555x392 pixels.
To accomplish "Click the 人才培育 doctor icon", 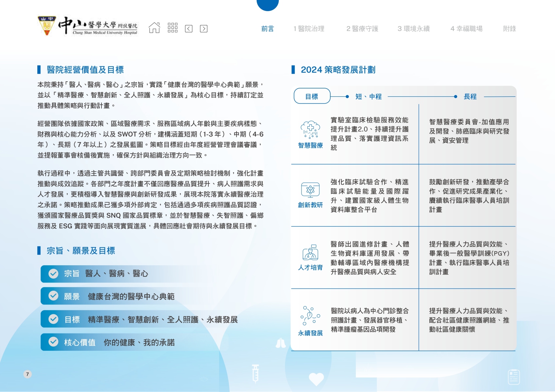I will point(310,253).
